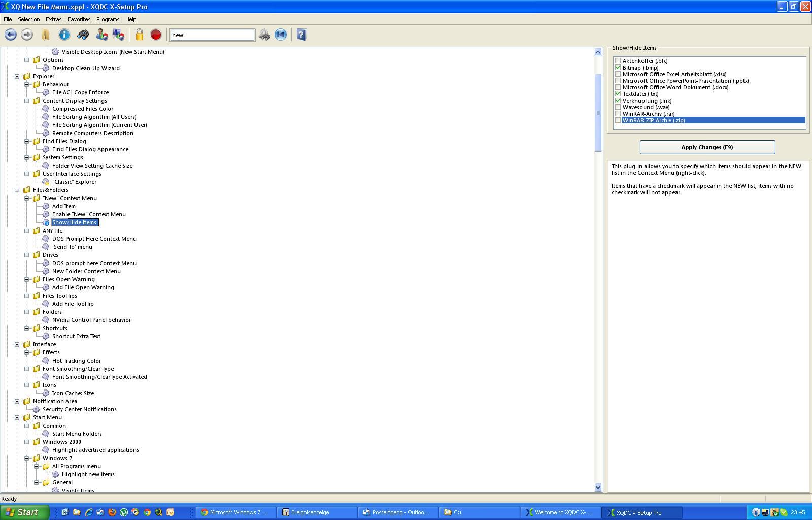Screen dimensions: 812x520
Task: Collapse the Interface tree node
Action: 17,344
